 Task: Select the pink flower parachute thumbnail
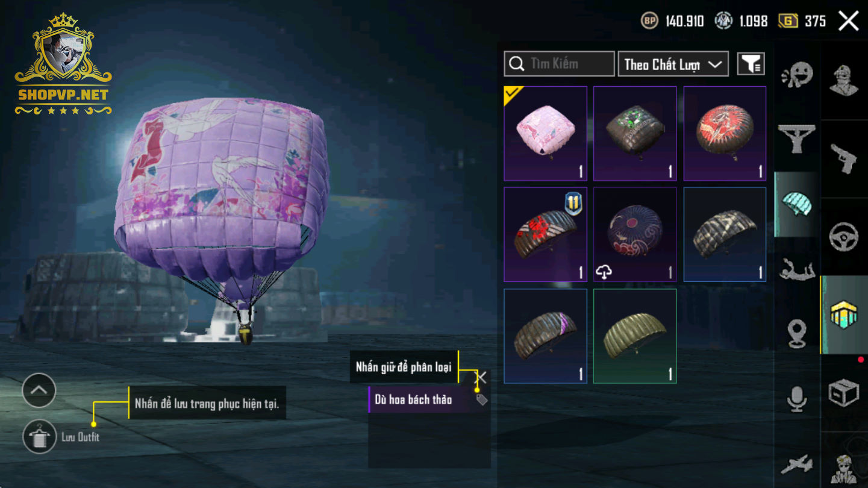point(545,134)
